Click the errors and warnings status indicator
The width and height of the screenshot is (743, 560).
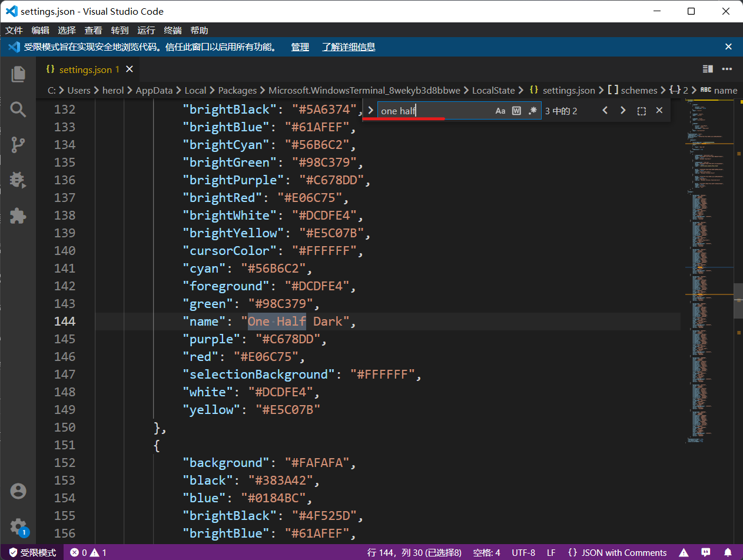[88, 552]
